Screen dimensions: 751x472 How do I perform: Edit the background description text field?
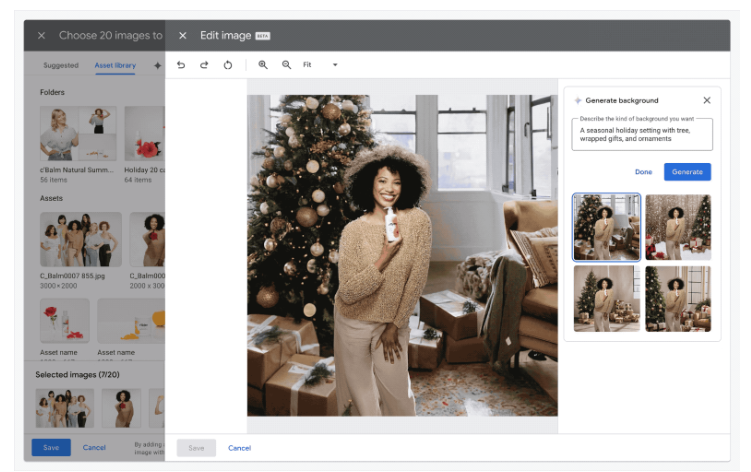click(642, 134)
